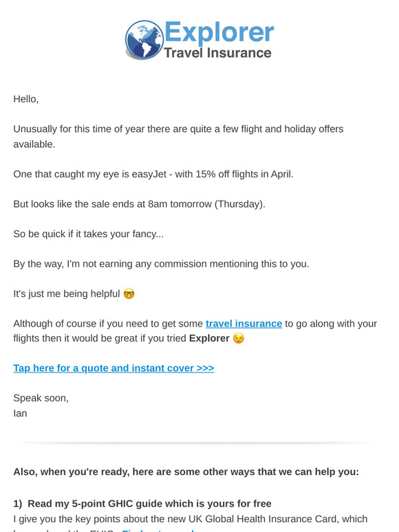This screenshot has width=399, height=532.
Task: Click the signature name 'Ian'
Action: 20,413
